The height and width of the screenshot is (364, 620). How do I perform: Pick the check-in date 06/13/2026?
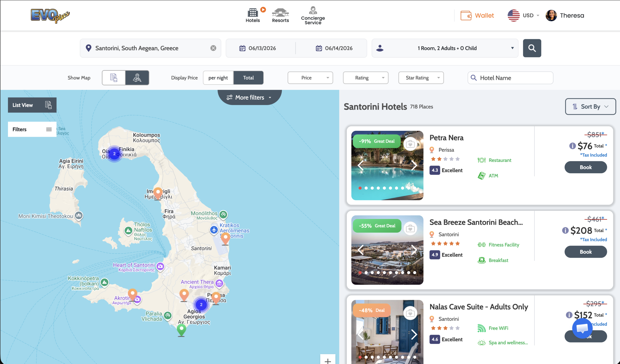click(x=258, y=48)
